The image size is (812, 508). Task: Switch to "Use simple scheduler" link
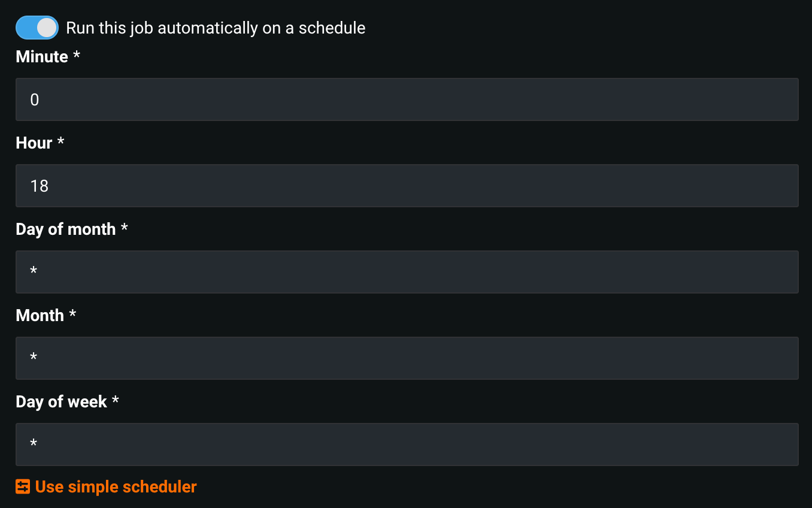[116, 486]
